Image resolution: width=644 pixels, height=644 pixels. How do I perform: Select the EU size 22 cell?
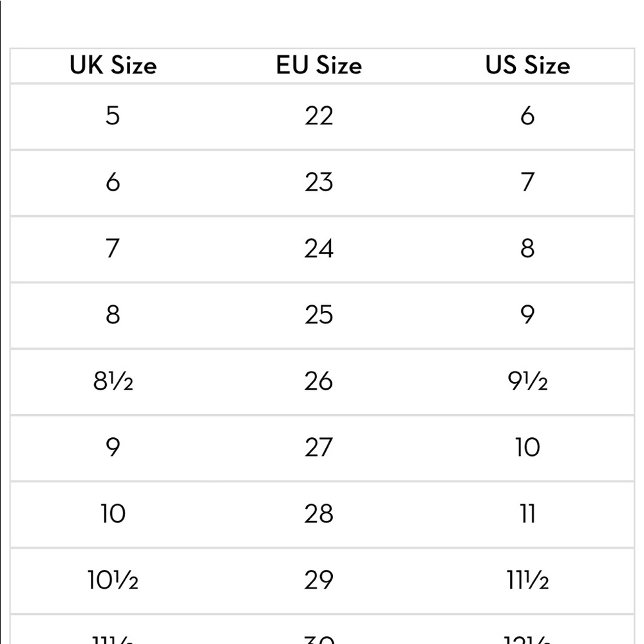(x=319, y=115)
